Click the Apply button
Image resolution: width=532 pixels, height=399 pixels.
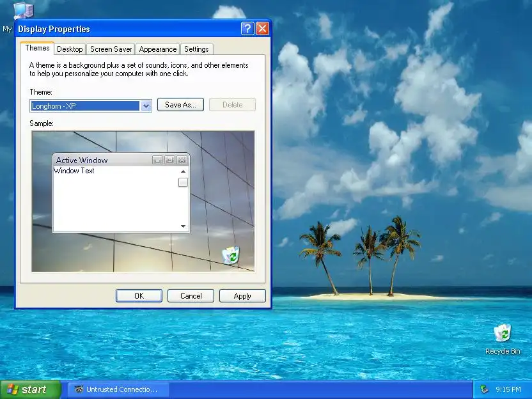(242, 296)
